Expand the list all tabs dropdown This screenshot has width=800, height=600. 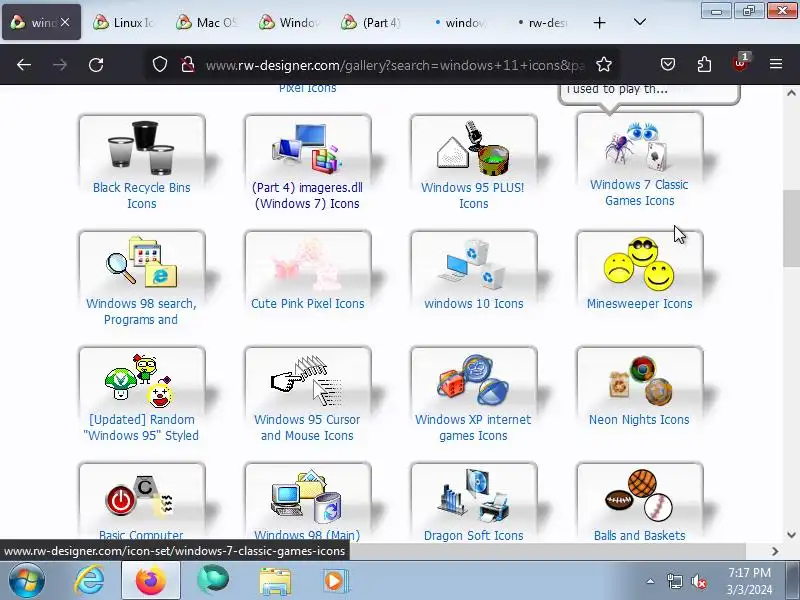[x=640, y=22]
